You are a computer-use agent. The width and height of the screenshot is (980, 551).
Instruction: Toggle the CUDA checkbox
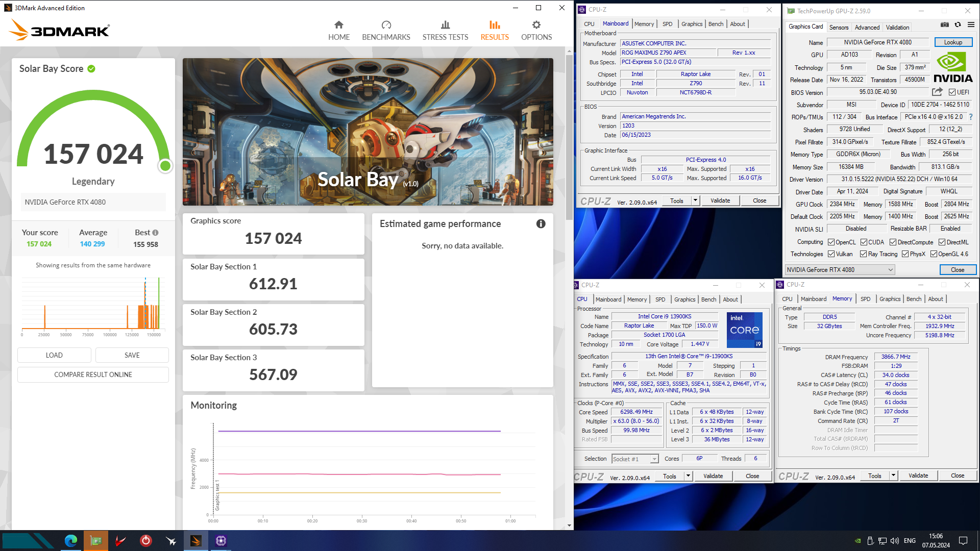(864, 242)
